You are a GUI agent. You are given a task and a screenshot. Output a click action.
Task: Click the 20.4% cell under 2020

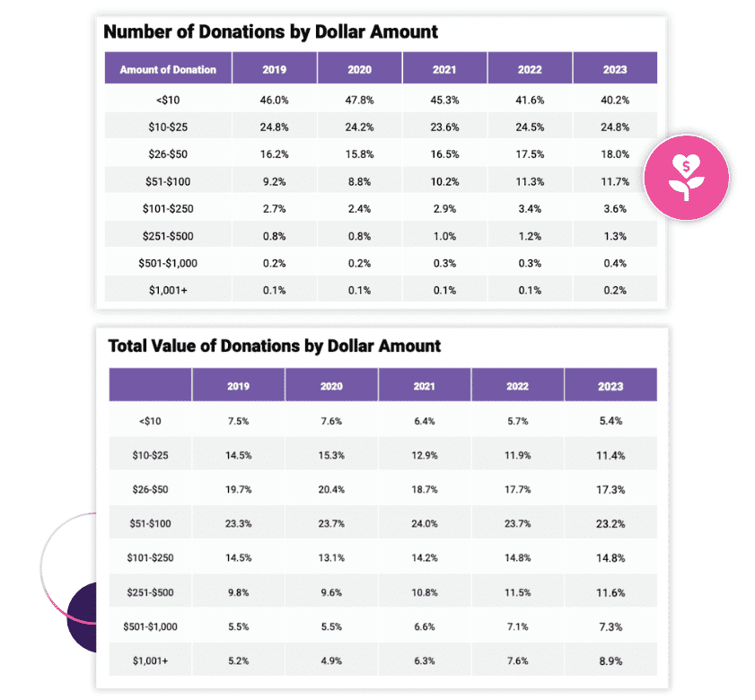332,489
